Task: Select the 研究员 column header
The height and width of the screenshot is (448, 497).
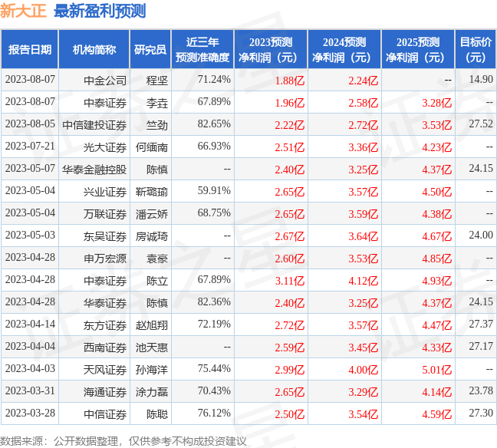Action: 150,49
